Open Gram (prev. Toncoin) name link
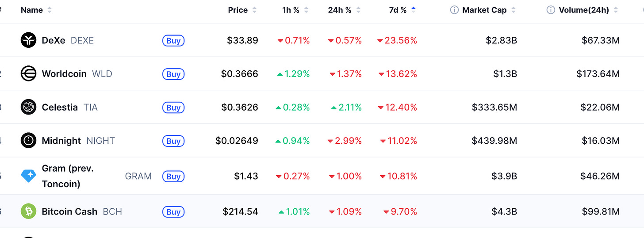 pyautogui.click(x=68, y=176)
